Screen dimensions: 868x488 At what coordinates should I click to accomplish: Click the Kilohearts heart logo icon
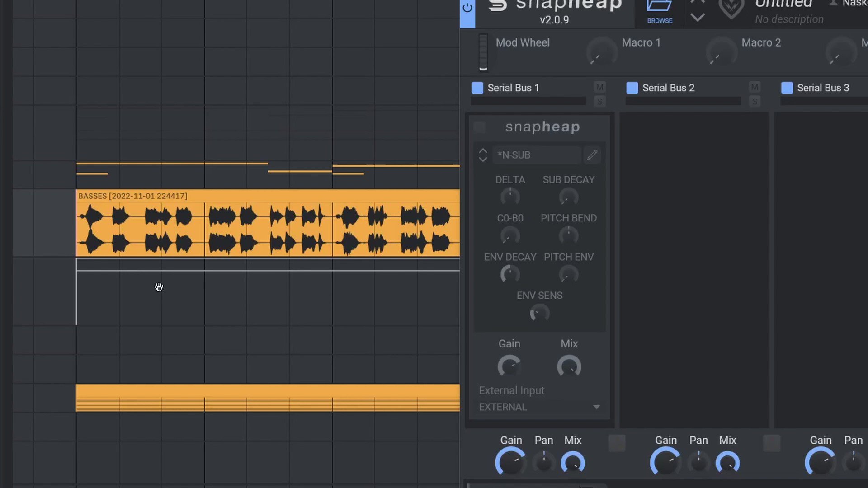click(x=731, y=9)
